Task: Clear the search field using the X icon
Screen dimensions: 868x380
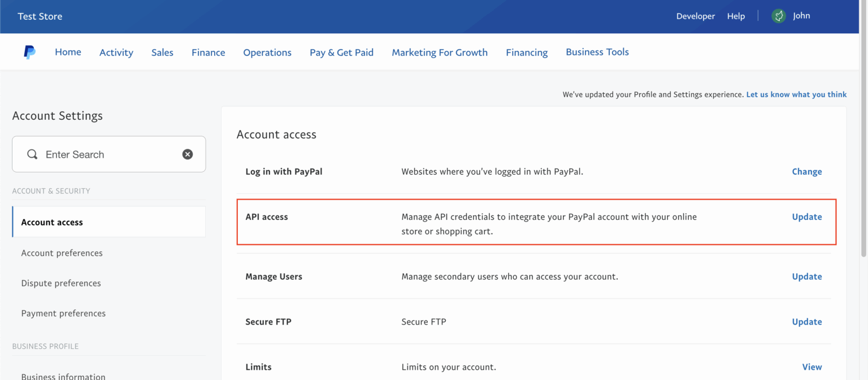Action: pos(188,154)
